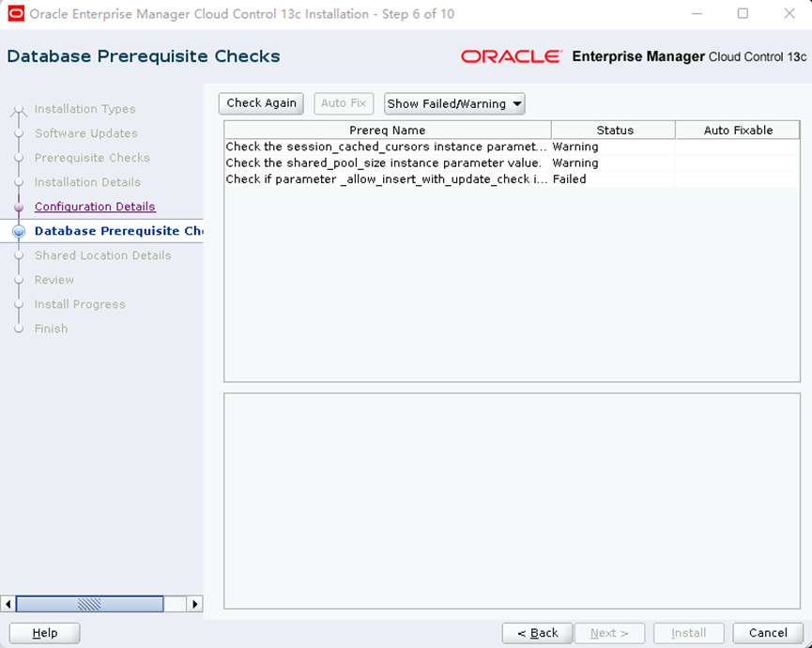Click the left arrow of sidebar scrollbar
812x648 pixels.
click(x=8, y=604)
